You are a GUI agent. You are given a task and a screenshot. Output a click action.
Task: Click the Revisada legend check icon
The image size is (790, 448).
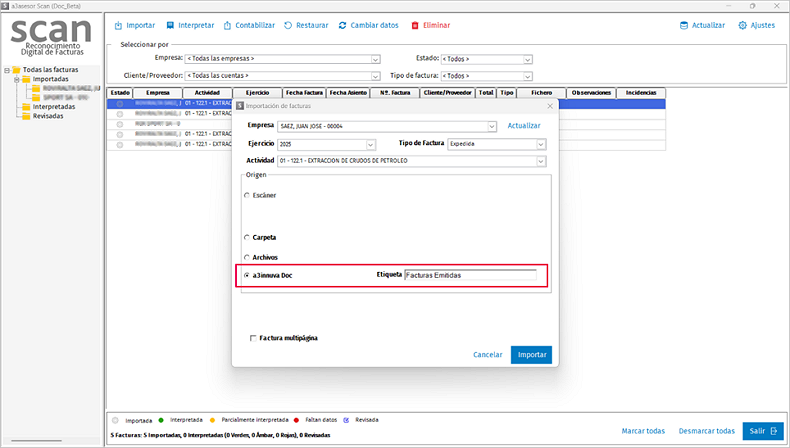point(346,420)
